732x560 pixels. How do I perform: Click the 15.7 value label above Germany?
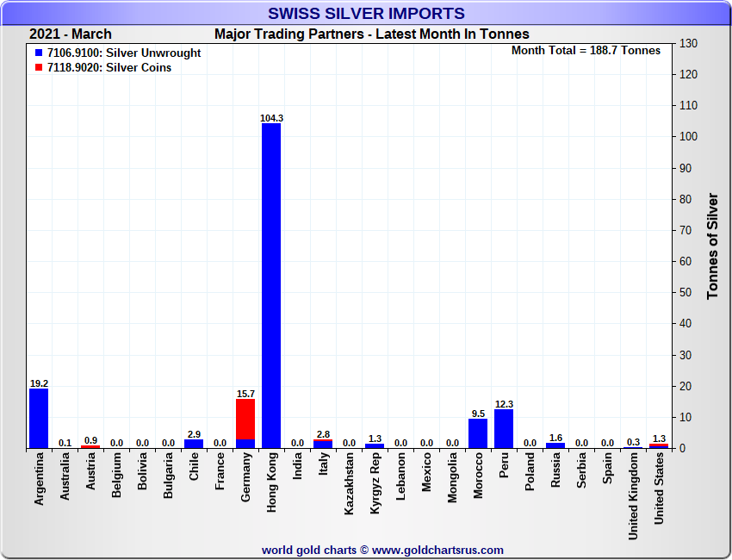(245, 394)
